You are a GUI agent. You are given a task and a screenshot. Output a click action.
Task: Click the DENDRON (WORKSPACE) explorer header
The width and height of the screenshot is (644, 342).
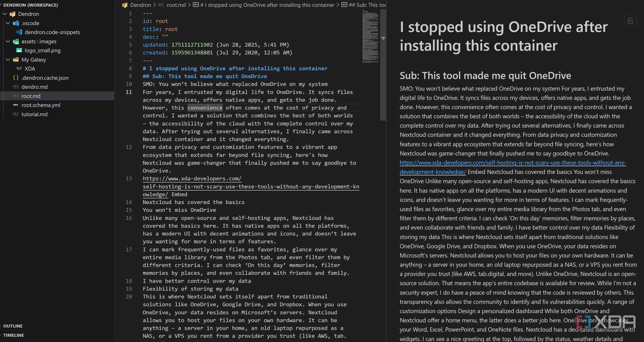(30, 5)
